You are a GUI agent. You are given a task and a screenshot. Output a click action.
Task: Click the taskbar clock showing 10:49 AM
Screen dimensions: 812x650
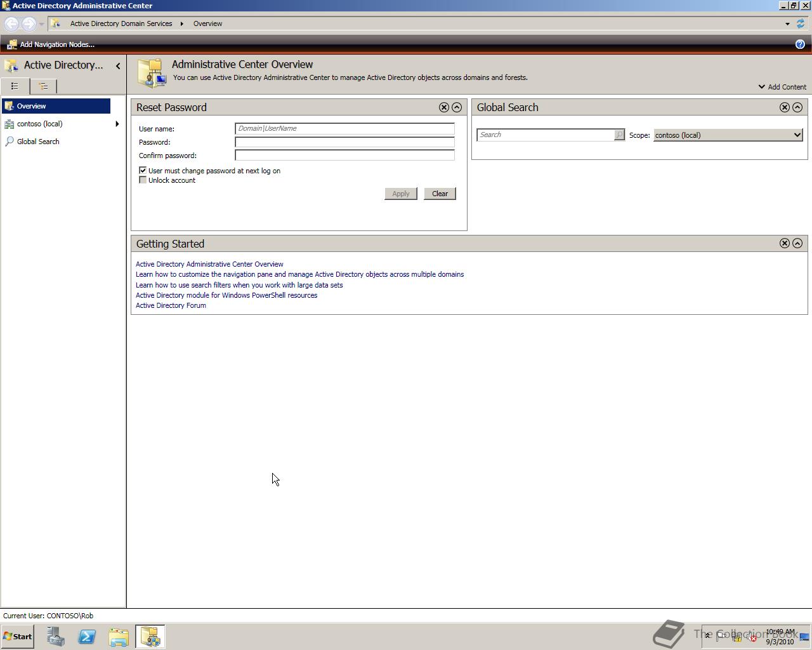pyautogui.click(x=780, y=637)
